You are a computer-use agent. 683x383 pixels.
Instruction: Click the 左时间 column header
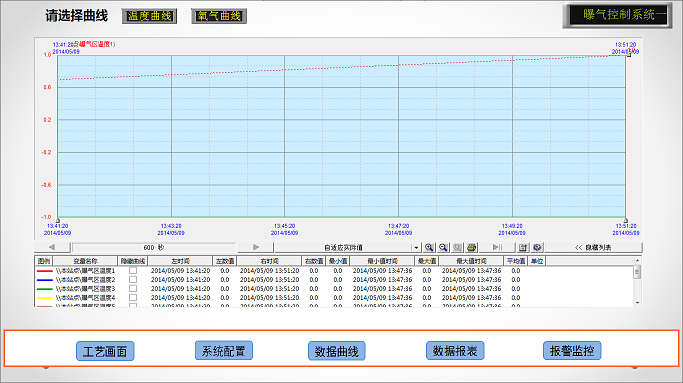[180, 261]
